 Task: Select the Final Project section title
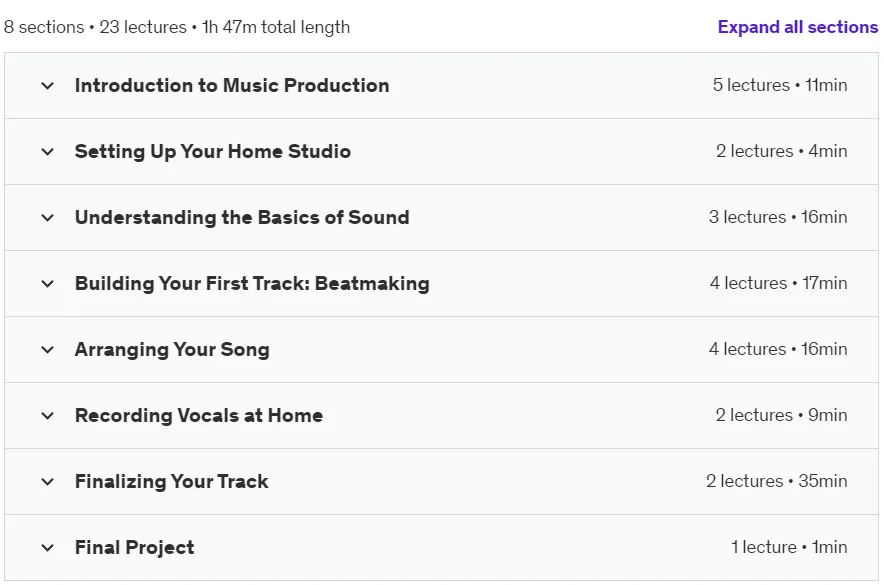pos(134,548)
